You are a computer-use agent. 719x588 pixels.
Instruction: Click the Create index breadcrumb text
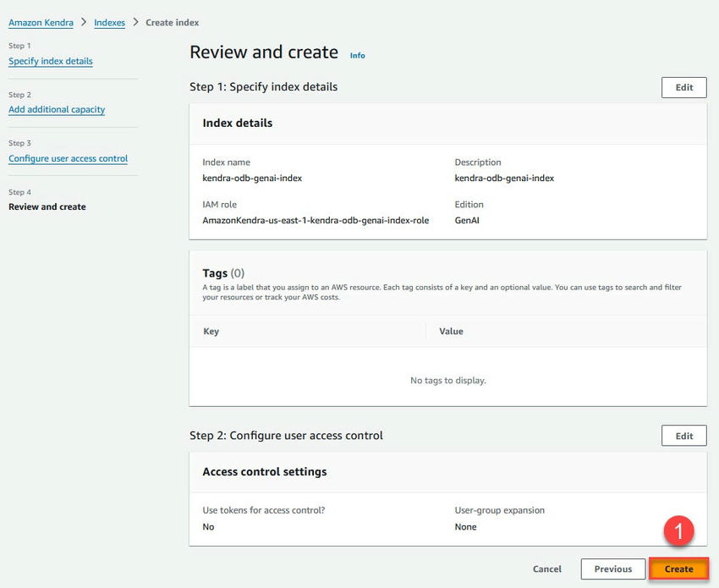coord(173,23)
